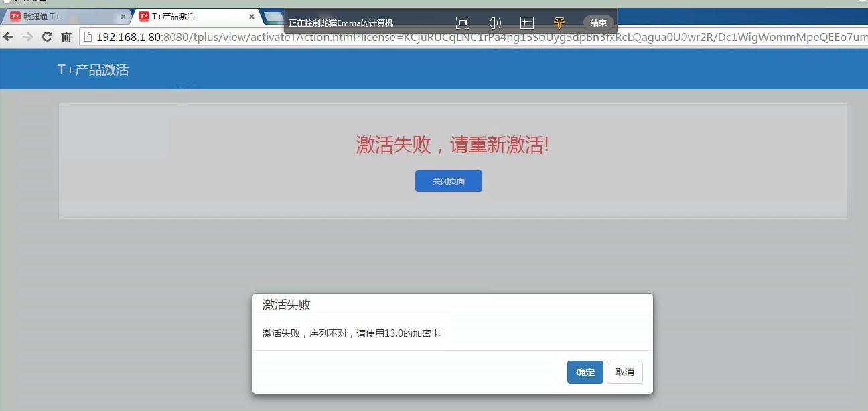This screenshot has height=411, width=868.
Task: Mute the remote session speaker icon
Action: pyautogui.click(x=494, y=23)
